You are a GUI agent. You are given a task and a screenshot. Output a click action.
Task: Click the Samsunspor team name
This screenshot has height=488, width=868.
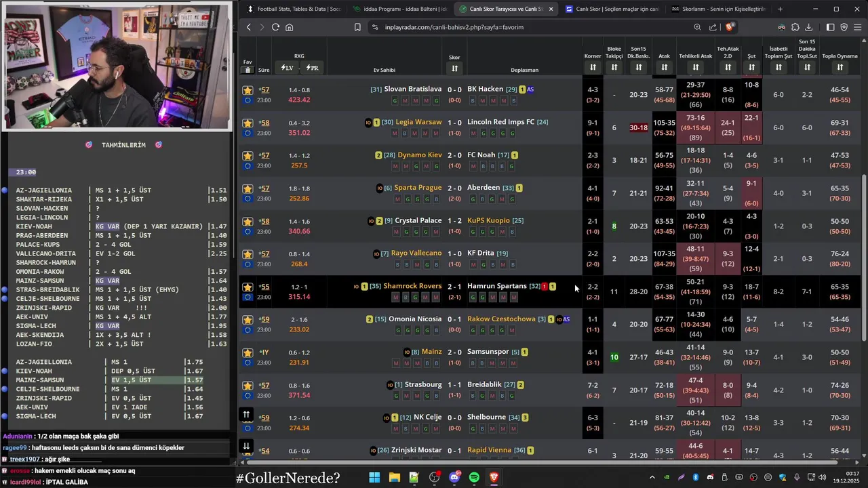click(x=488, y=352)
